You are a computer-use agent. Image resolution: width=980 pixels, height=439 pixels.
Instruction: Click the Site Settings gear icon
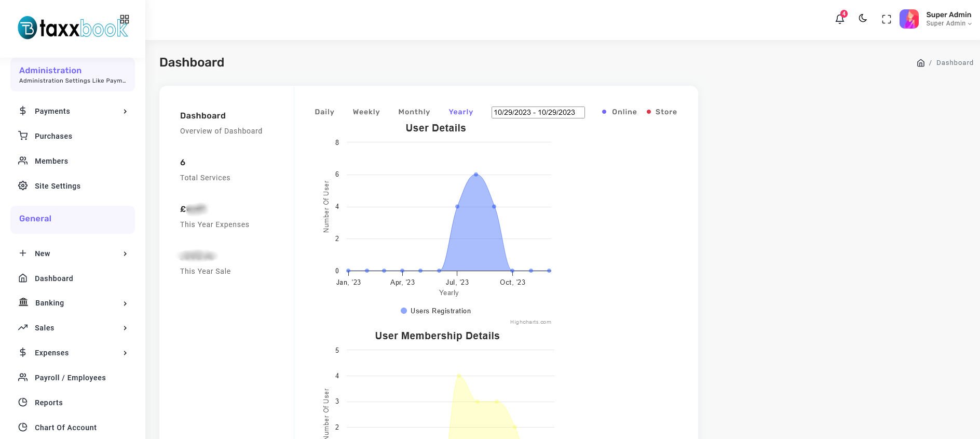(23, 185)
